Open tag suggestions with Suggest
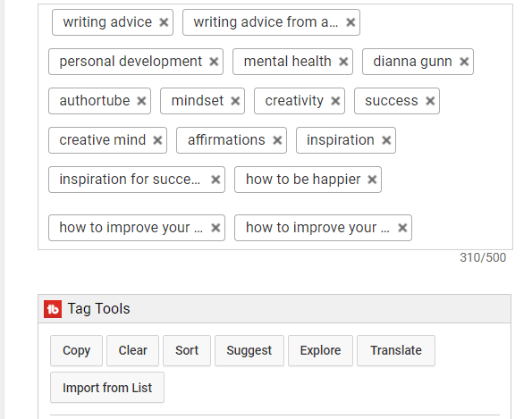The height and width of the screenshot is (419, 532). click(249, 350)
